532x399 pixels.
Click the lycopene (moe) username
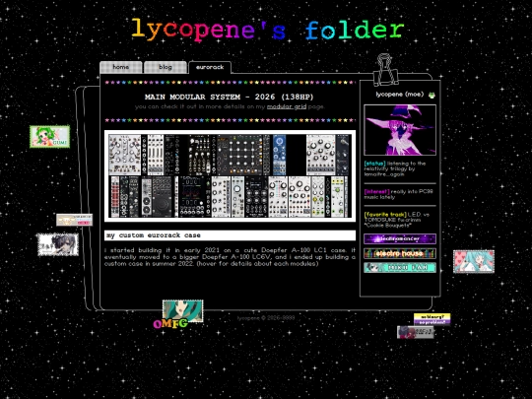tap(400, 95)
